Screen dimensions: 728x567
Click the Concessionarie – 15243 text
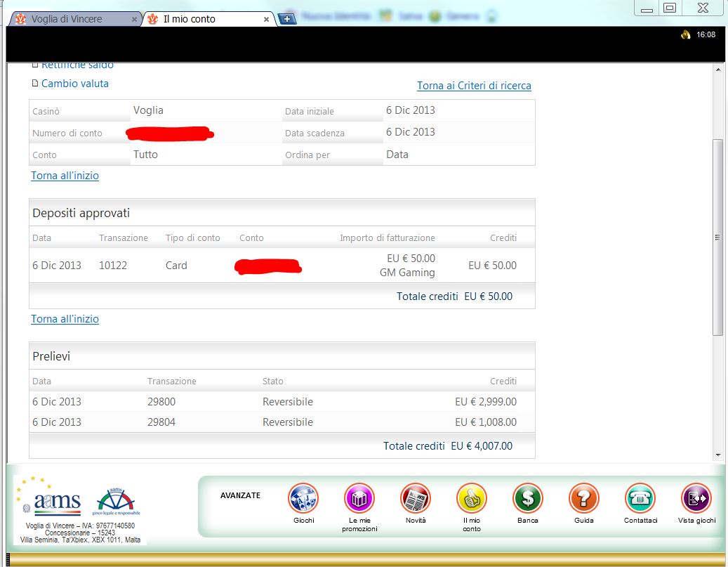click(x=80, y=533)
